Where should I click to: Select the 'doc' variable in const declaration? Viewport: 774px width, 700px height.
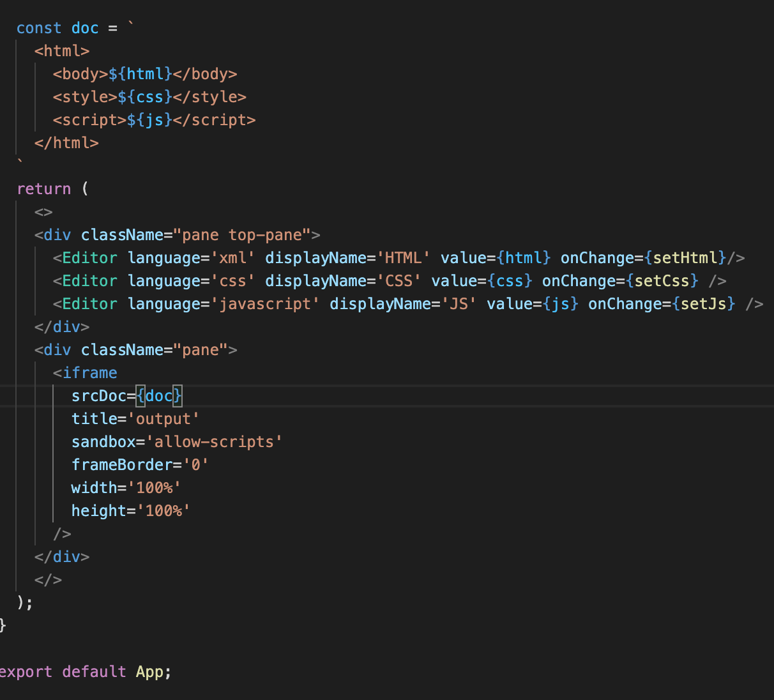85,28
